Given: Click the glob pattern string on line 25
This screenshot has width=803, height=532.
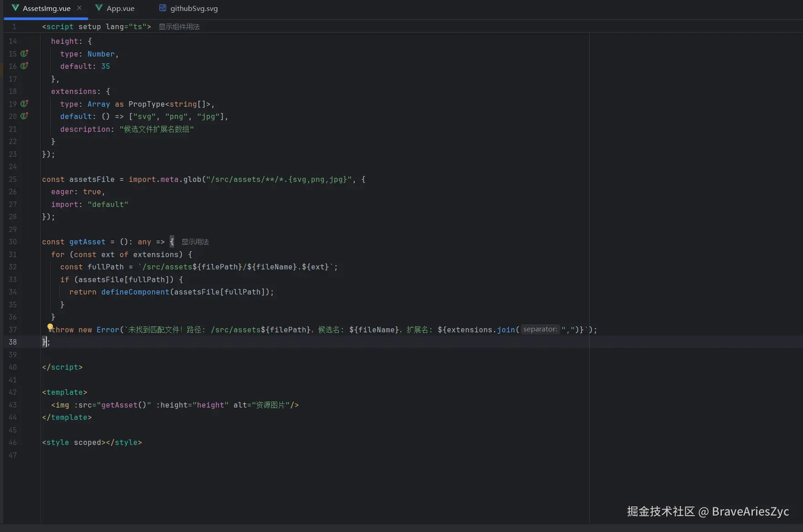Looking at the screenshot, I should point(279,180).
